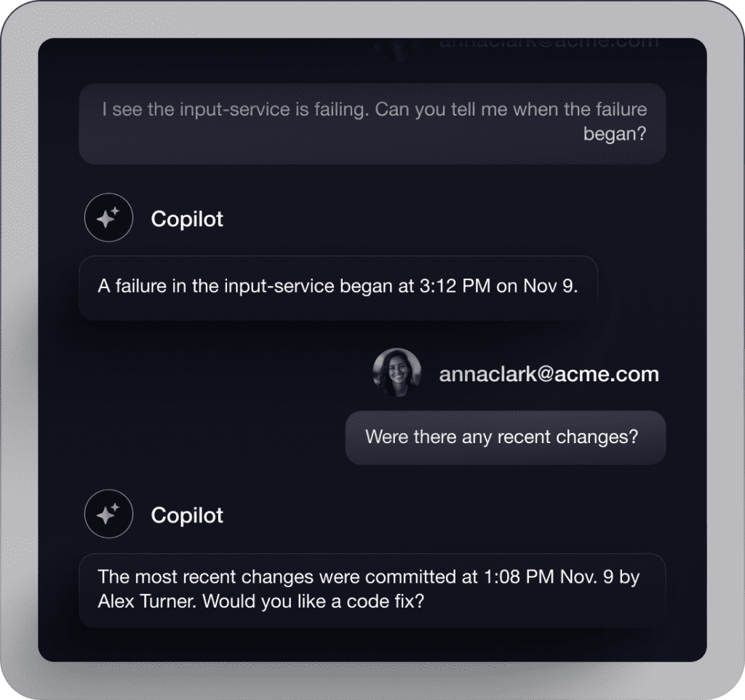The image size is (745, 700).
Task: Select the 'failure began at 3:12 PM' reply
Action: 338,288
